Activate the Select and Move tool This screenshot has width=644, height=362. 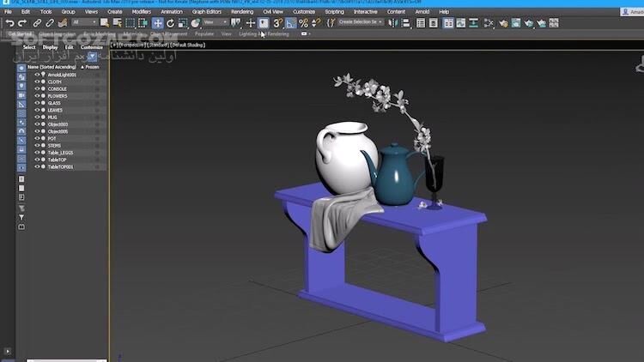coord(157,23)
